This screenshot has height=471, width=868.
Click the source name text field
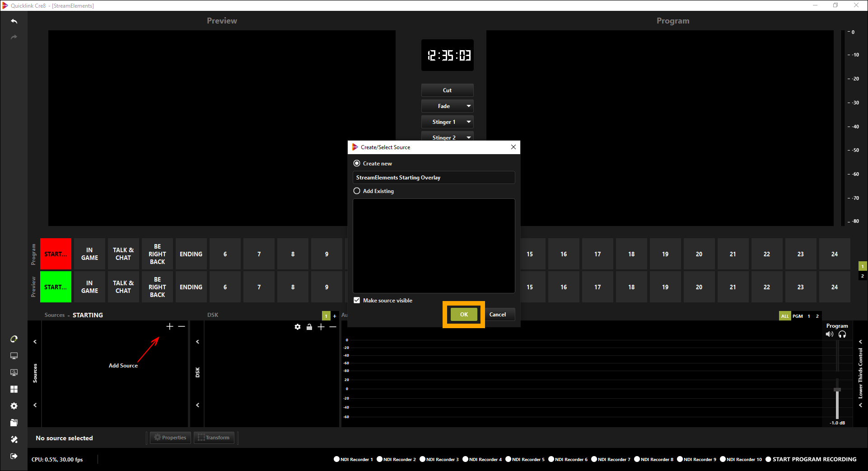click(434, 178)
